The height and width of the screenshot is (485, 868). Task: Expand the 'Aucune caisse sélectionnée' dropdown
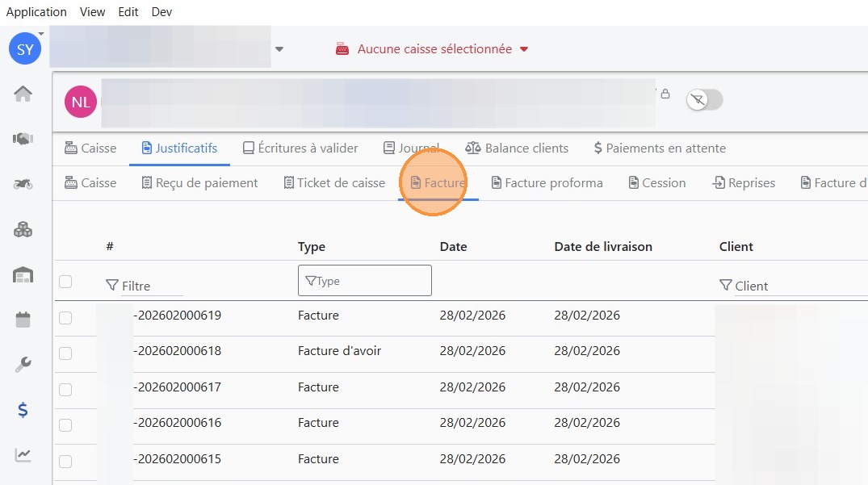(x=432, y=49)
